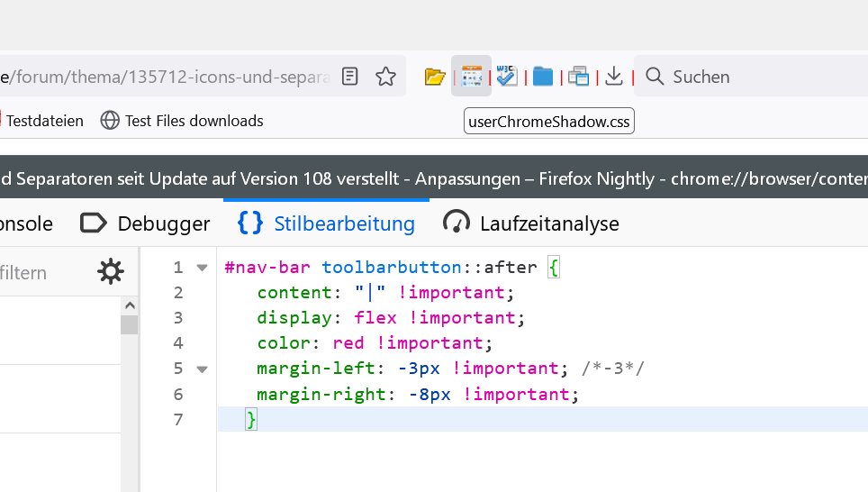Bookmark this page with the star icon

pos(385,77)
